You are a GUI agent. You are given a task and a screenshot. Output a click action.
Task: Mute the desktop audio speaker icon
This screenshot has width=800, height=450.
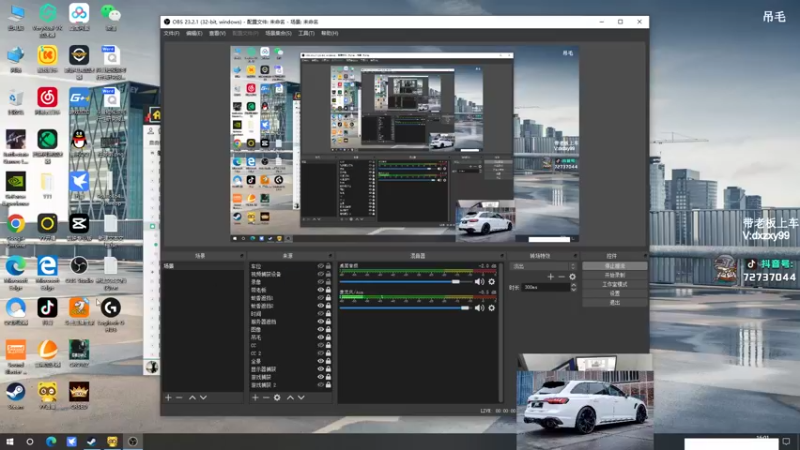479,282
